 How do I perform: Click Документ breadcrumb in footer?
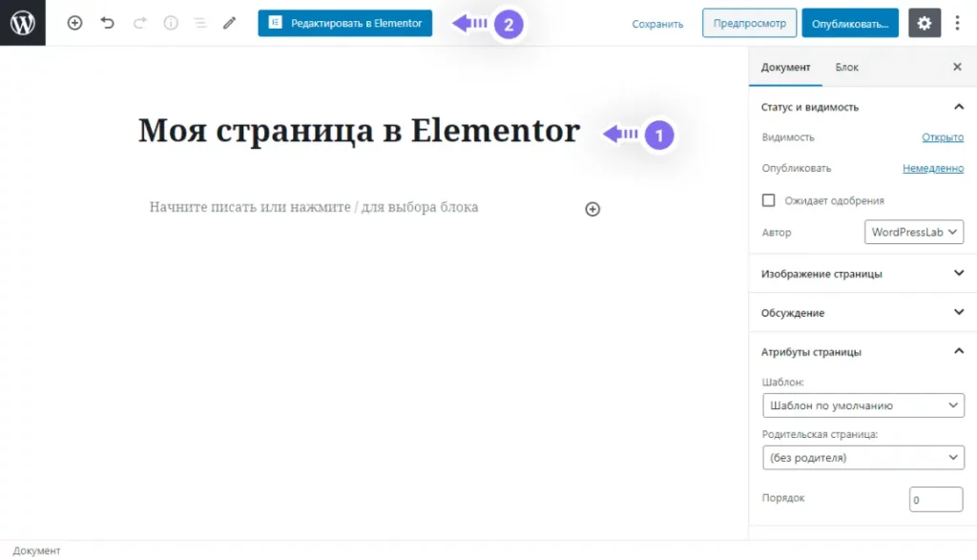tap(36, 550)
